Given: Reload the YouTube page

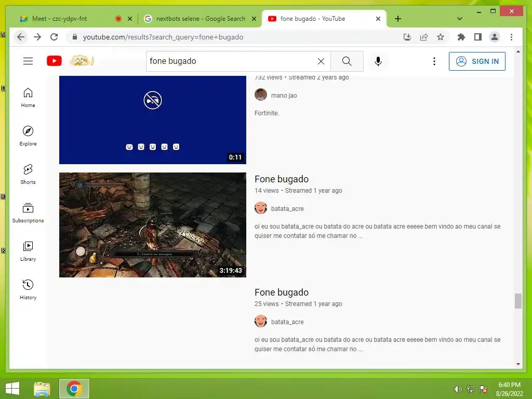Looking at the screenshot, I should (x=54, y=37).
